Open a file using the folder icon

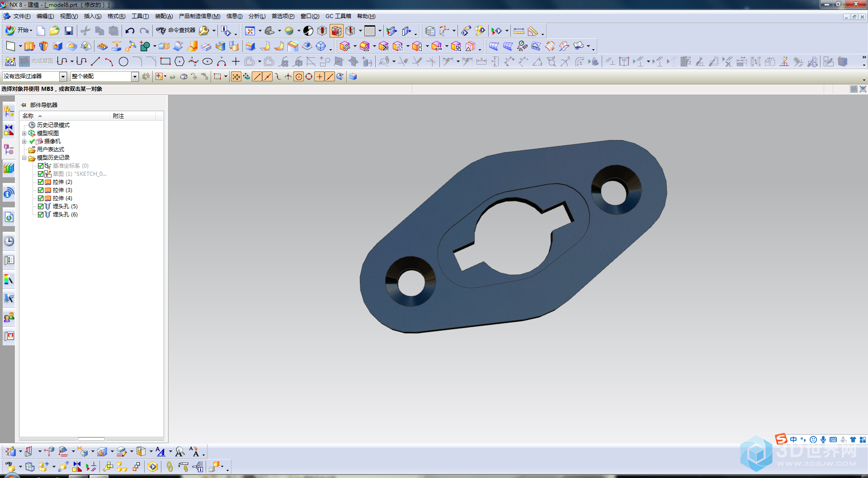point(55,31)
